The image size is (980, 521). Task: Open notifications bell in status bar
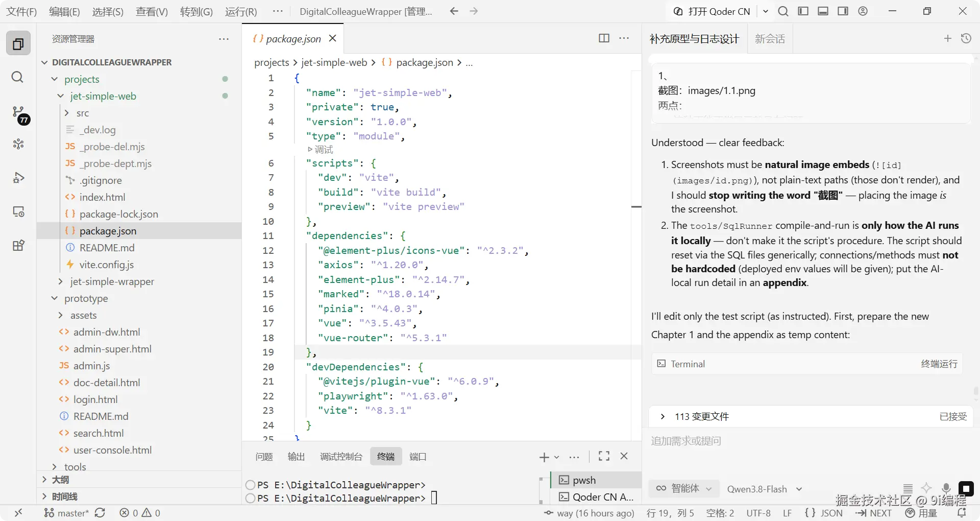(x=962, y=513)
